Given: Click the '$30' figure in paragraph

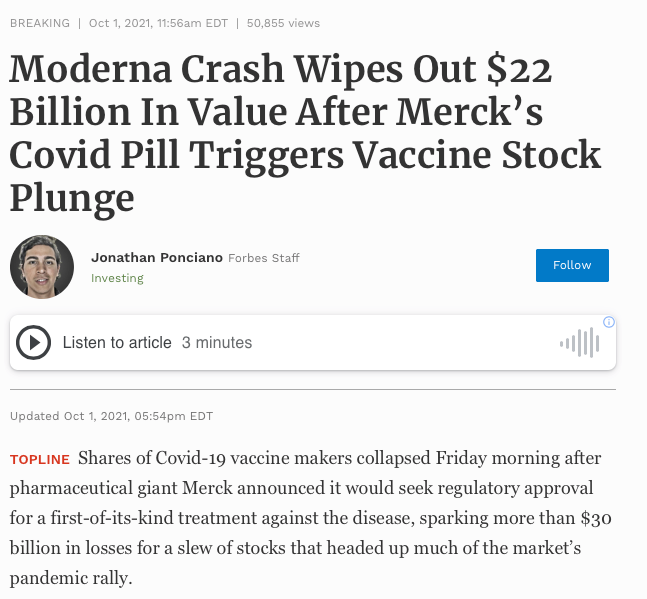Looking at the screenshot, I should (596, 518).
